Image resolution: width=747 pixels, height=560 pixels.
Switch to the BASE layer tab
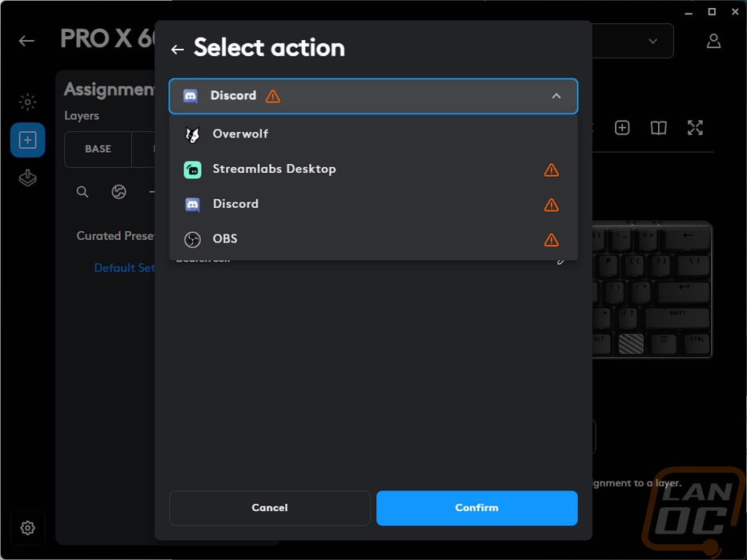[98, 149]
